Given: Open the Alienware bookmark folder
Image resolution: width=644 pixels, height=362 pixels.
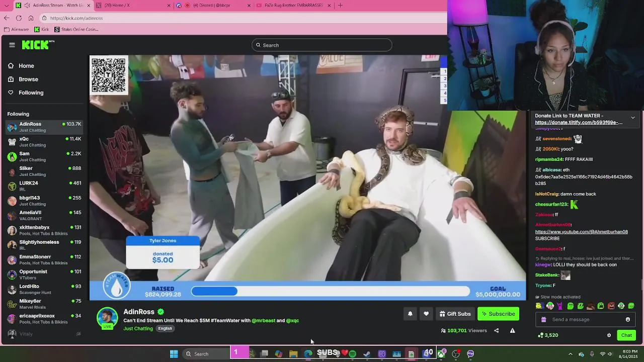Looking at the screenshot, I should [17, 29].
